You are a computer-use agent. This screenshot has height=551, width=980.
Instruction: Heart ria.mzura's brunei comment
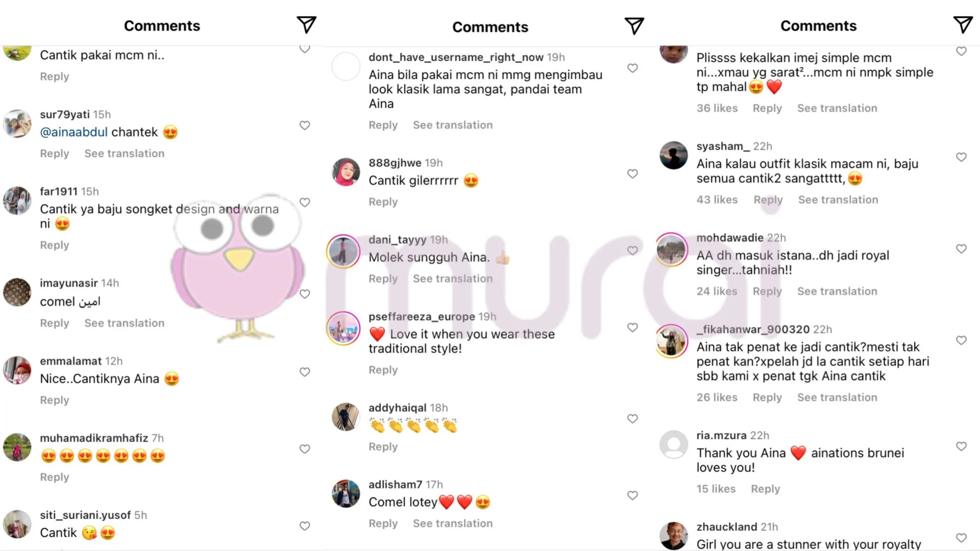click(x=961, y=446)
